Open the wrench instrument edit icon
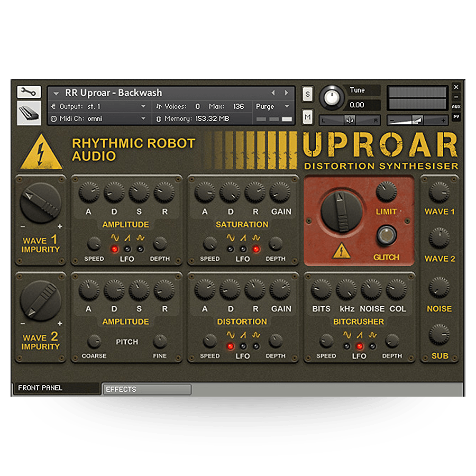Image resolution: width=476 pixels, height=476 pixels. (x=29, y=91)
